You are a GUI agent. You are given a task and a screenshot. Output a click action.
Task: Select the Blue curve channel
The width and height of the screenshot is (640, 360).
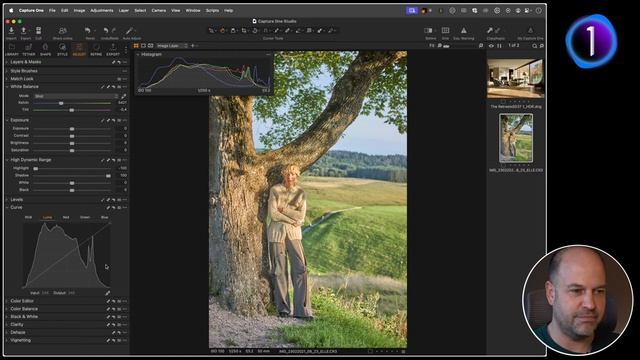[104, 218]
